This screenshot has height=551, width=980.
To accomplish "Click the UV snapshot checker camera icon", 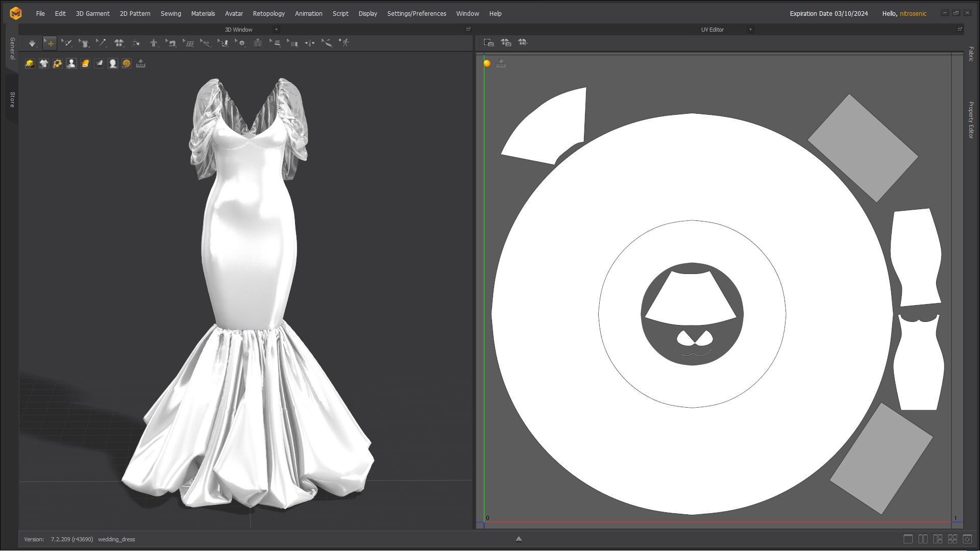I will (488, 43).
